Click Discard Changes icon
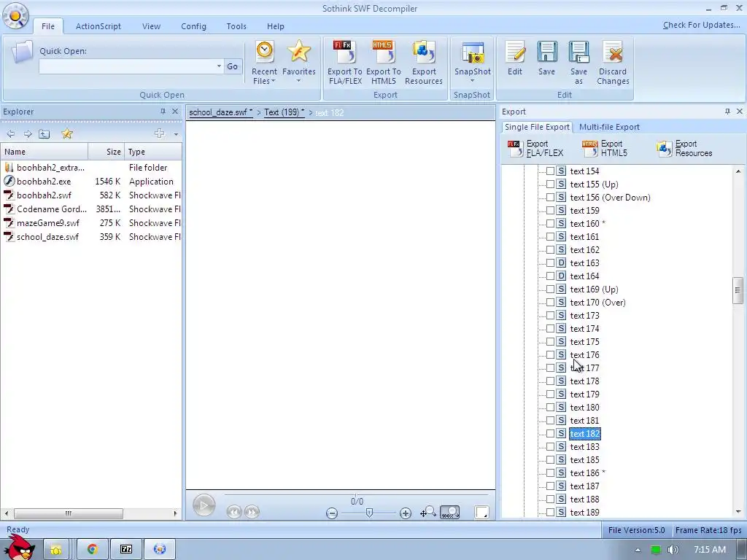The image size is (747, 560). (x=613, y=63)
